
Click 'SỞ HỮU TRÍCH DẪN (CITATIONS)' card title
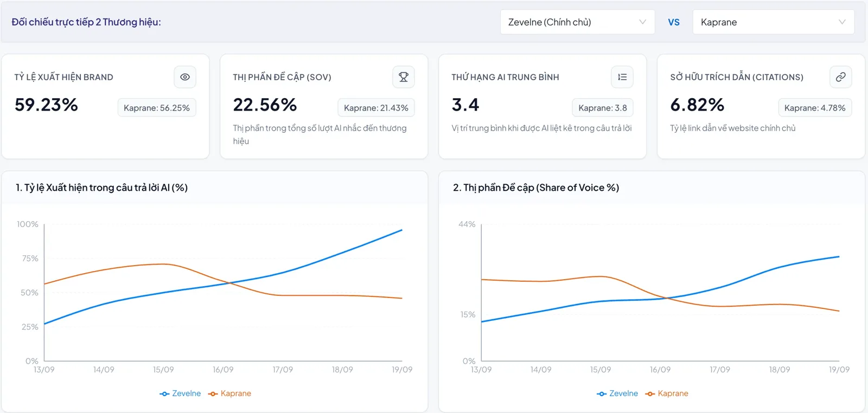pyautogui.click(x=737, y=77)
